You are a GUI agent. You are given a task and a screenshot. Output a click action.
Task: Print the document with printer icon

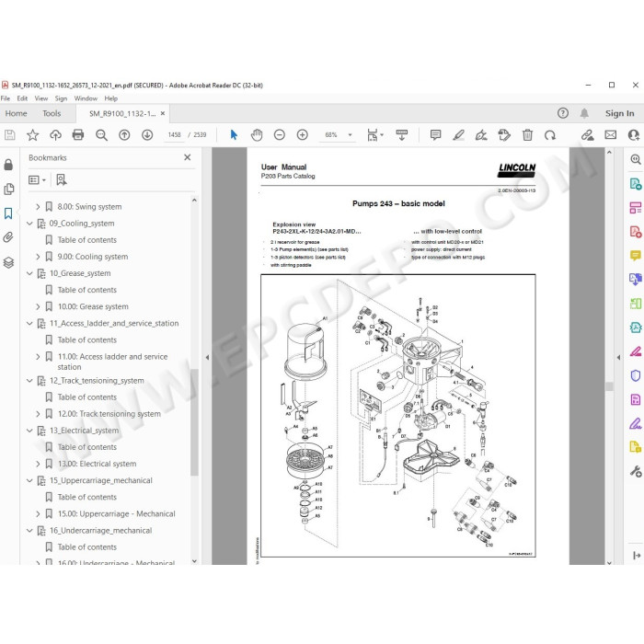tap(78, 134)
